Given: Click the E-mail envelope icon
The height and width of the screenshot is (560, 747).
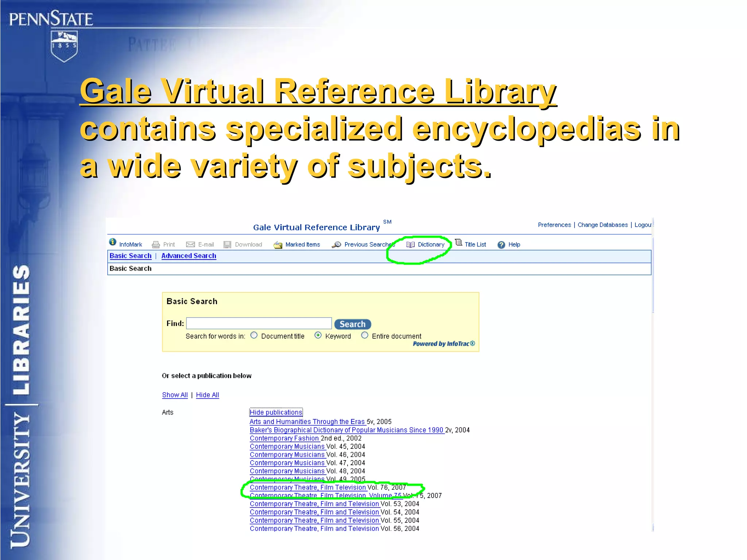Looking at the screenshot, I should 190,244.
